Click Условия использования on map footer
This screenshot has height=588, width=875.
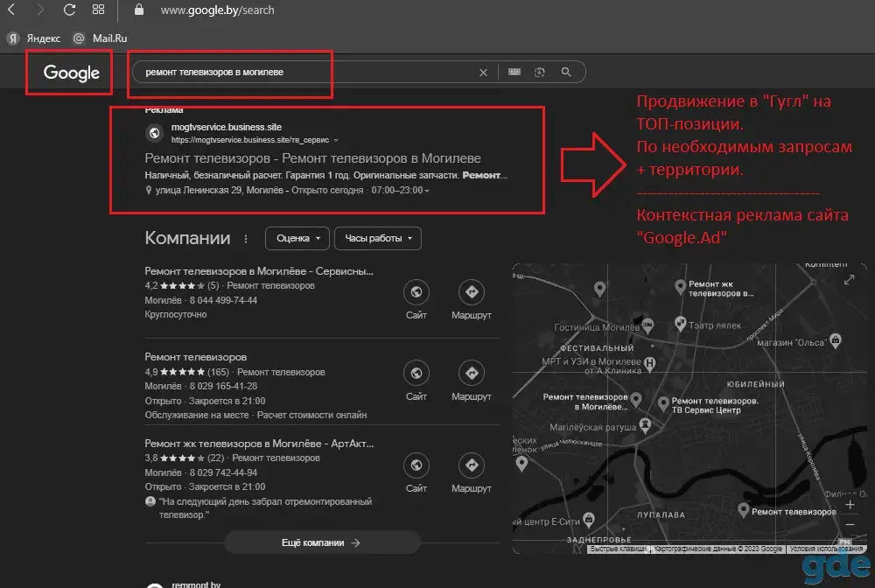point(826,549)
